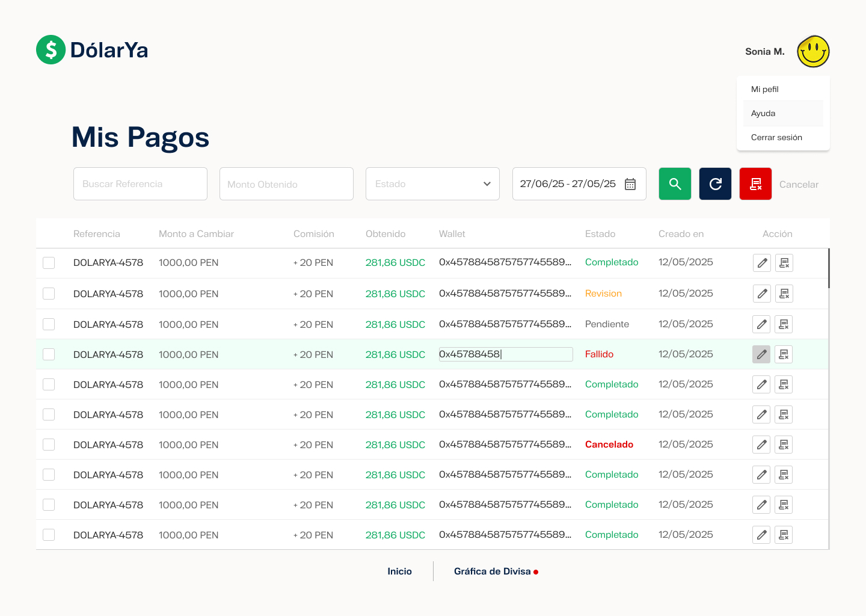The height and width of the screenshot is (616, 866).
Task: Go to Gráfica de Divisa link
Action: (492, 571)
